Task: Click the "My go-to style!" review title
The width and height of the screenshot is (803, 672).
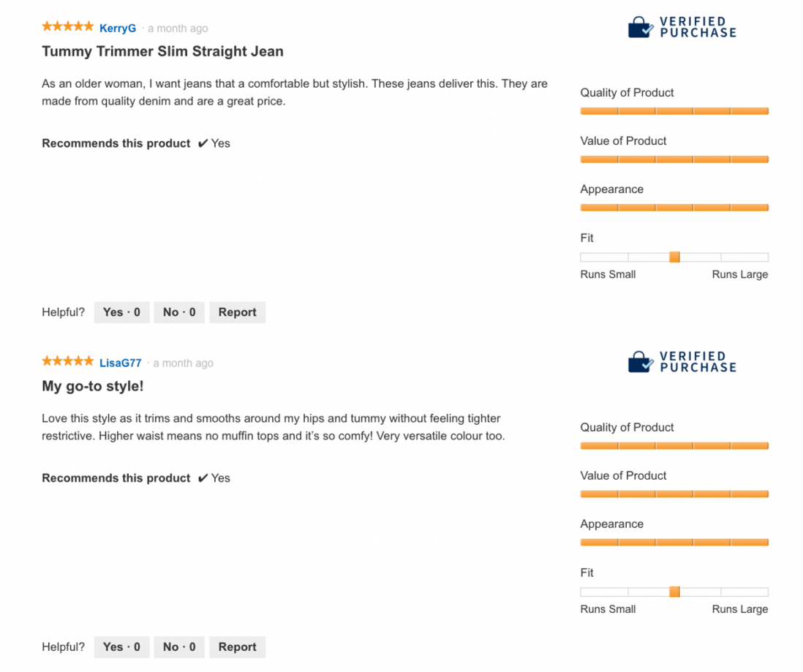Action: tap(93, 387)
